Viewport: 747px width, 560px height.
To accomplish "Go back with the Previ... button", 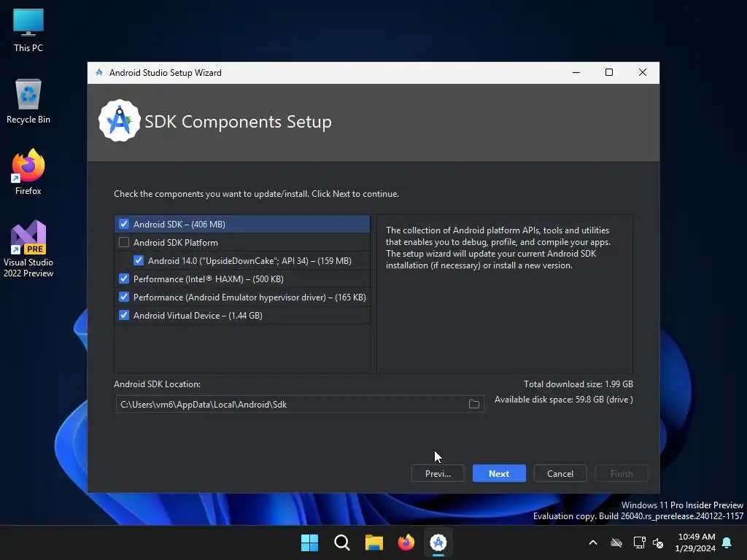I will (438, 473).
